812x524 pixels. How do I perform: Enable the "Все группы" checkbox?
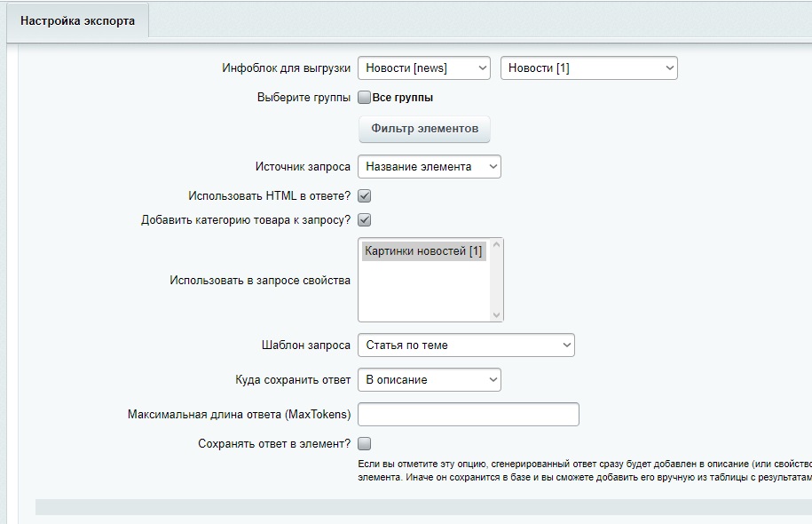coord(363,97)
